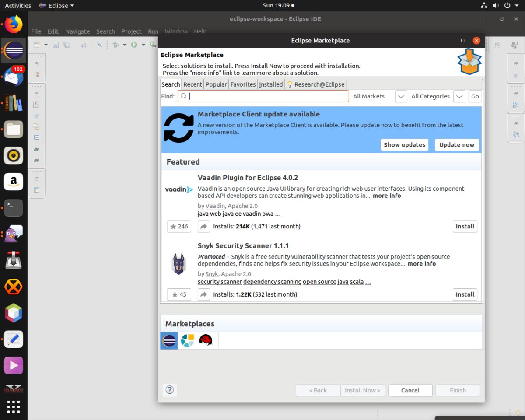Select the Red Hat marketplace icon

[x=206, y=340]
